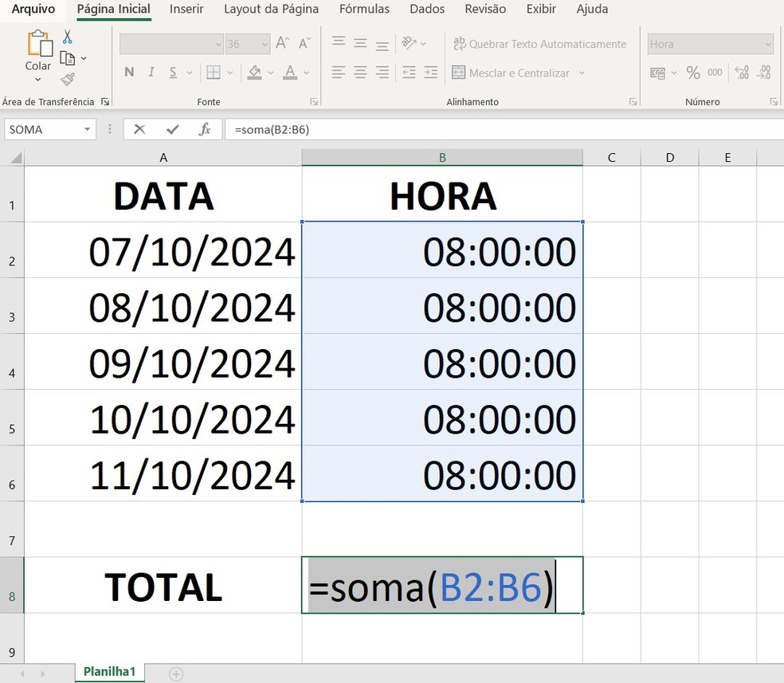Open the borders dropdown arrow
Screen dimensions: 784x683
(230, 73)
